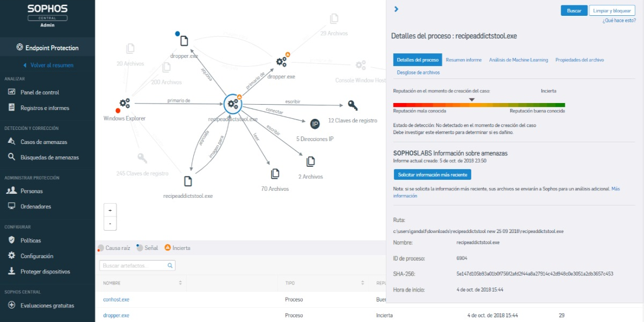Screen dimensions: 644x322
Task: Switch to Análisis de Machine Learning tab
Action: click(518, 60)
